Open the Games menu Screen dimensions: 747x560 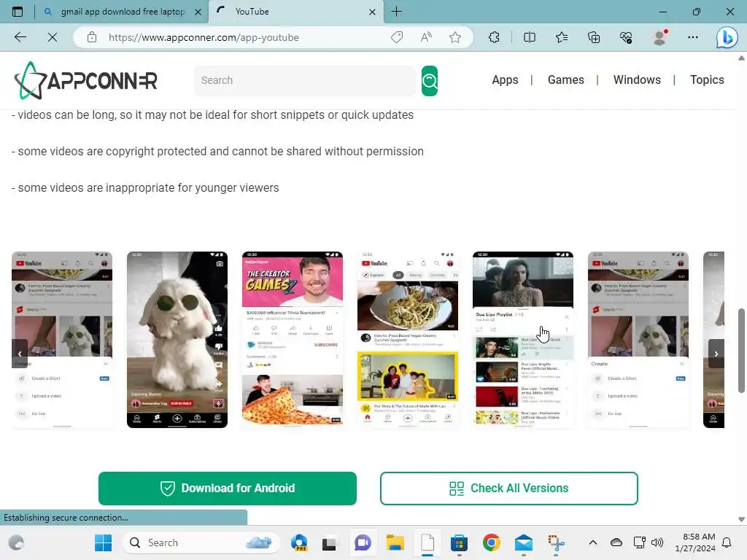tap(565, 80)
